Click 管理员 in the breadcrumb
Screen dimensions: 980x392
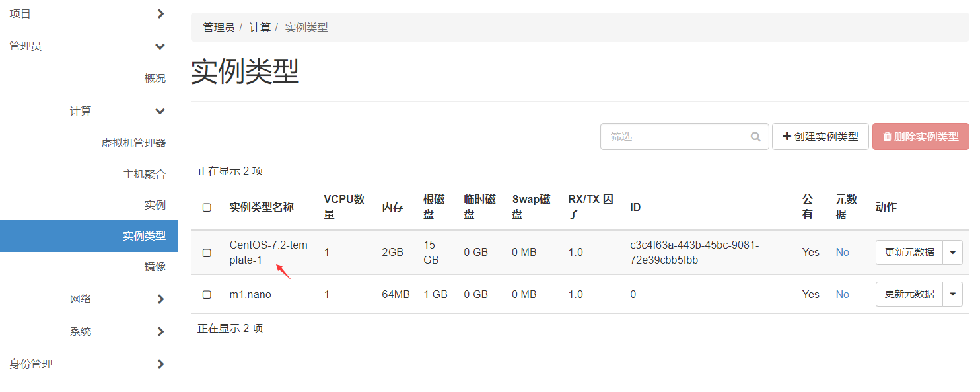[x=219, y=27]
